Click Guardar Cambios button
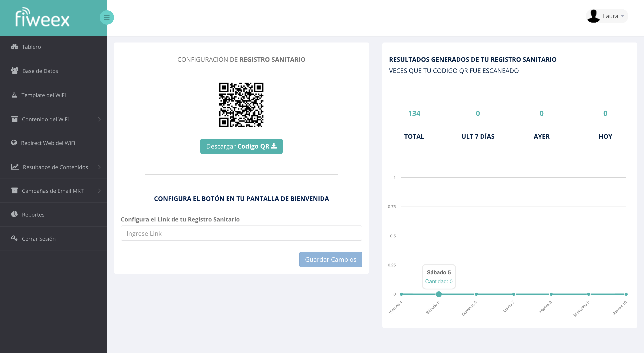 coord(330,259)
